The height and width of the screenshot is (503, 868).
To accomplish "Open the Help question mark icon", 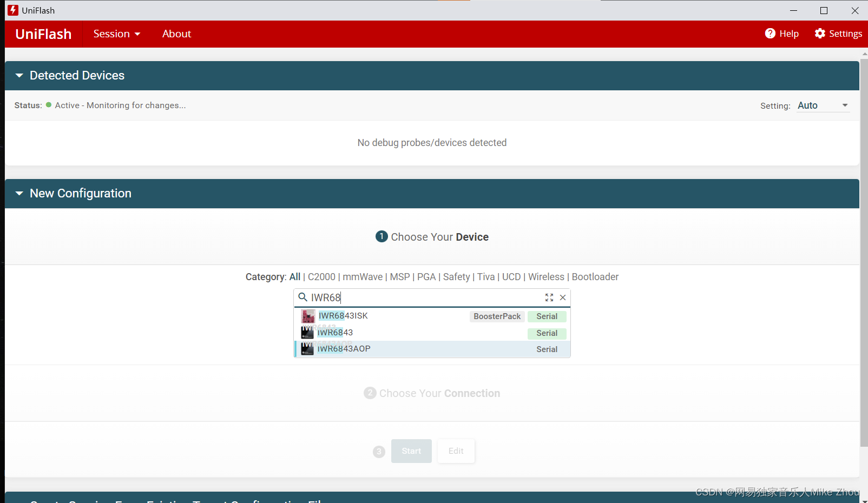I will click(770, 34).
